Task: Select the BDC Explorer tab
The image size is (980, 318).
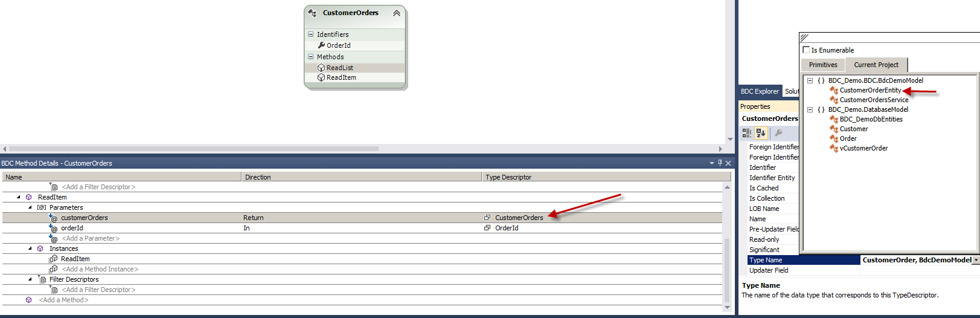Action: (760, 91)
